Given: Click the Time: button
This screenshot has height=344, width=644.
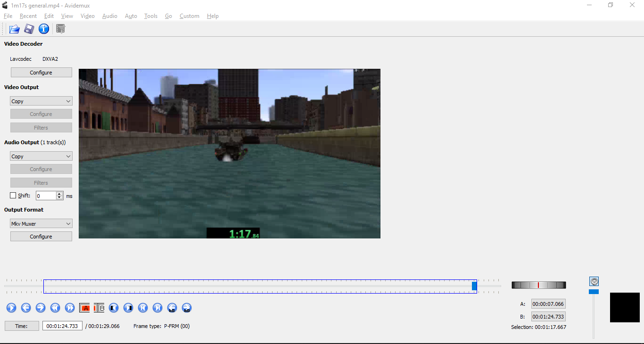Looking at the screenshot, I should tap(22, 326).
